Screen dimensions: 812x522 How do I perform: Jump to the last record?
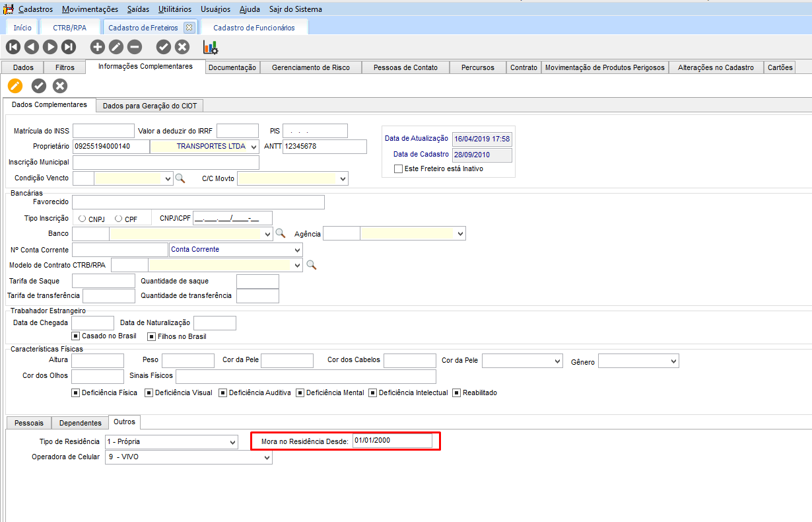point(69,47)
